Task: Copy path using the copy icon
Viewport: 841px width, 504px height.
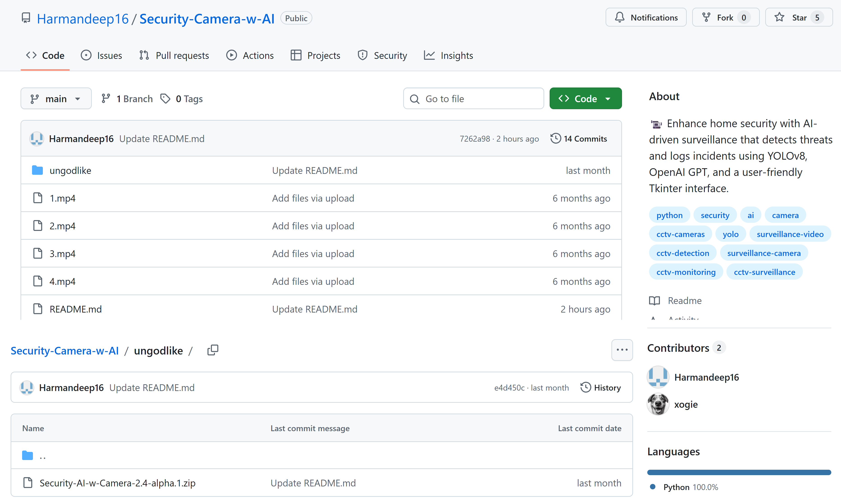Action: pyautogui.click(x=213, y=350)
